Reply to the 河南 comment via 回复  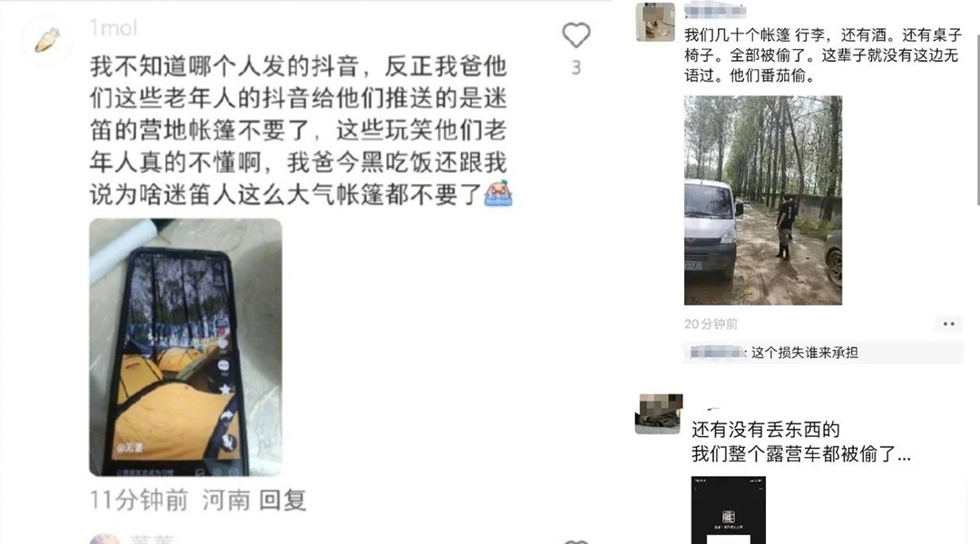[x=282, y=500]
